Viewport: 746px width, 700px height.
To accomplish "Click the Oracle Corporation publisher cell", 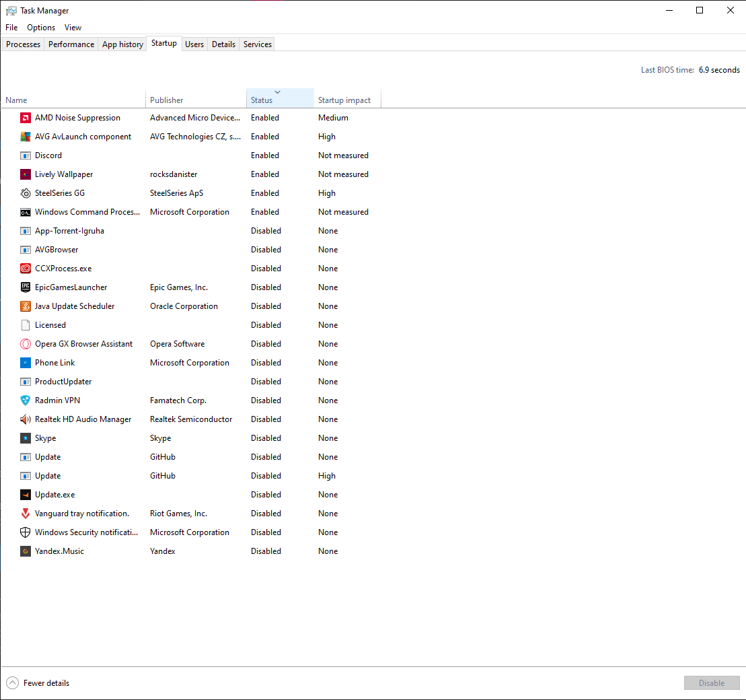I will pyautogui.click(x=184, y=306).
